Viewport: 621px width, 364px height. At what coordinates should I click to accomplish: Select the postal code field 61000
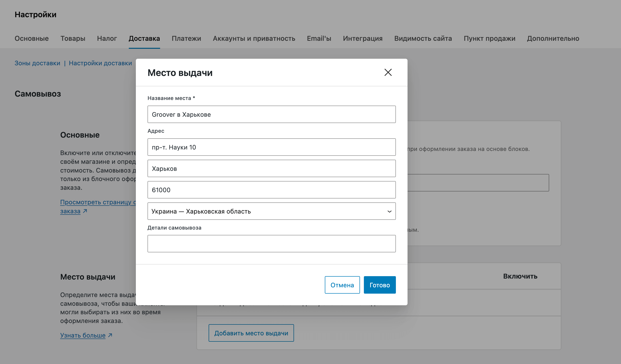click(x=271, y=190)
